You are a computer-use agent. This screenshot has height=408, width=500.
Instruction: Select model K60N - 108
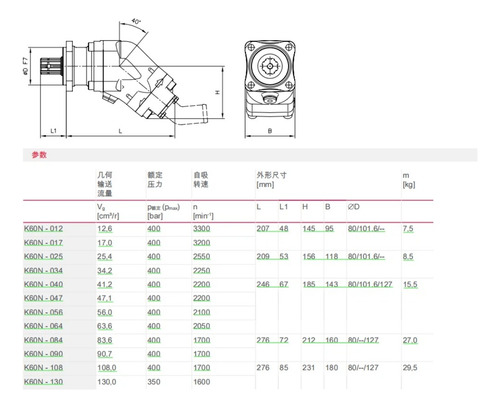click(x=43, y=368)
